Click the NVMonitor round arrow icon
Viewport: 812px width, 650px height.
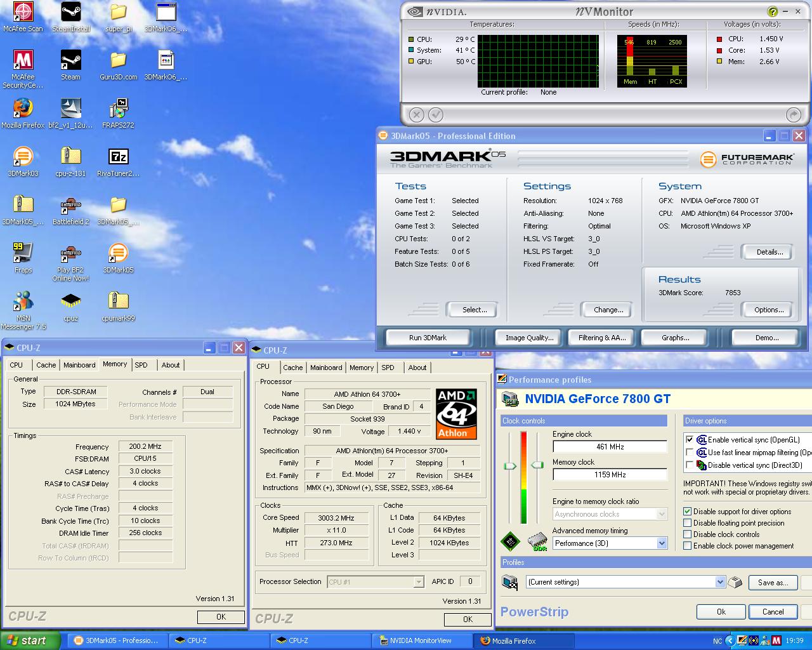click(793, 114)
